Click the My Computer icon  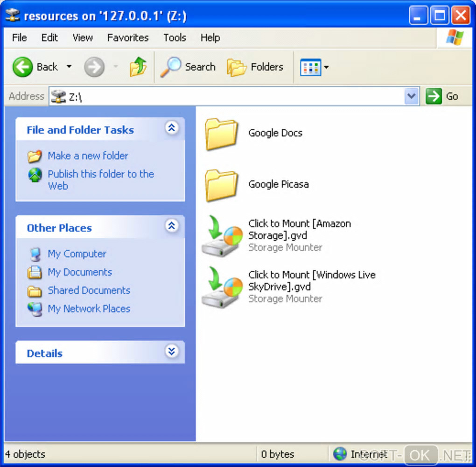point(35,255)
